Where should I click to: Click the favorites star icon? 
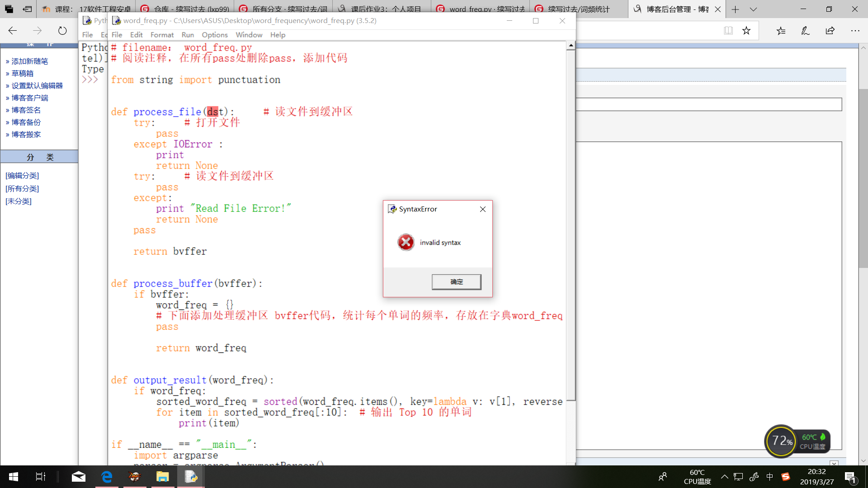point(746,31)
